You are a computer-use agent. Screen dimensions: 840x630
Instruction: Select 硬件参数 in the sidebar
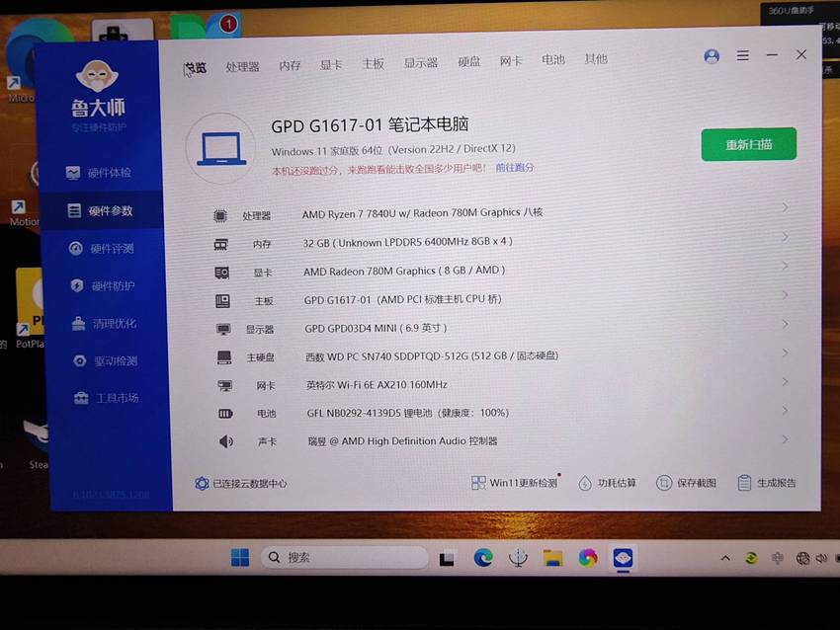point(100,210)
